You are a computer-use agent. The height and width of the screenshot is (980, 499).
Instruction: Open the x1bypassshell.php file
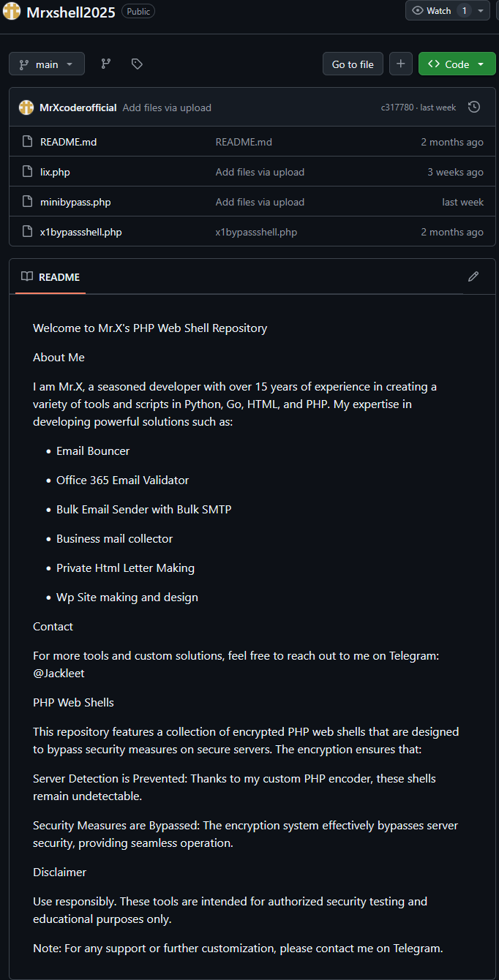(80, 233)
